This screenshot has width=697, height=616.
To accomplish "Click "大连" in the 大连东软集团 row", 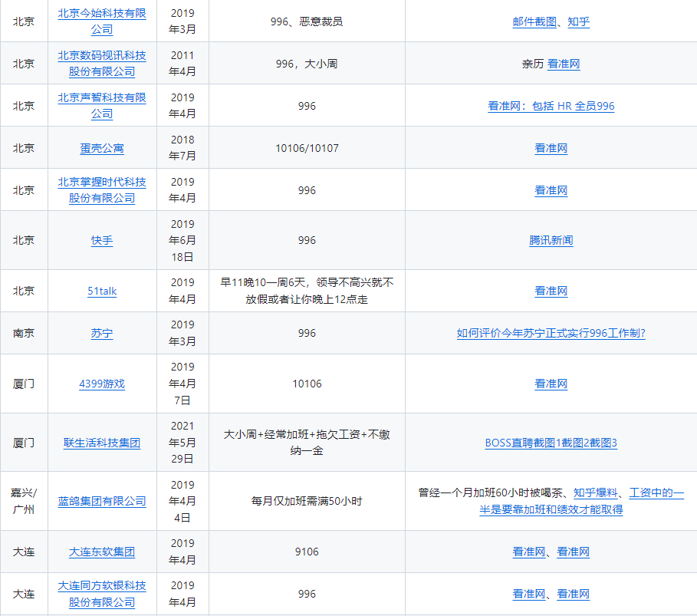I will click(24, 552).
